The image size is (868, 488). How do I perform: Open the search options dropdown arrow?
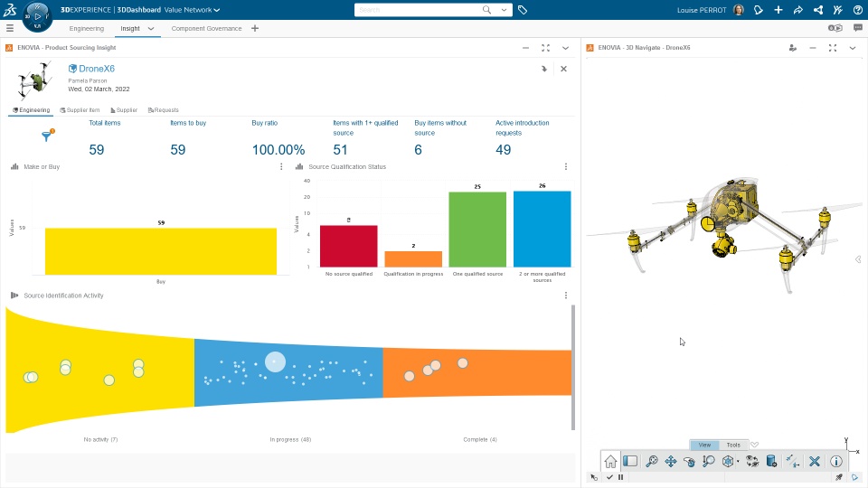504,9
